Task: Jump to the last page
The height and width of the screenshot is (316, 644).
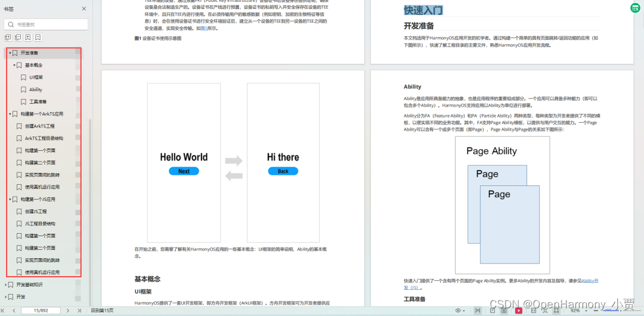Action: tap(78, 311)
